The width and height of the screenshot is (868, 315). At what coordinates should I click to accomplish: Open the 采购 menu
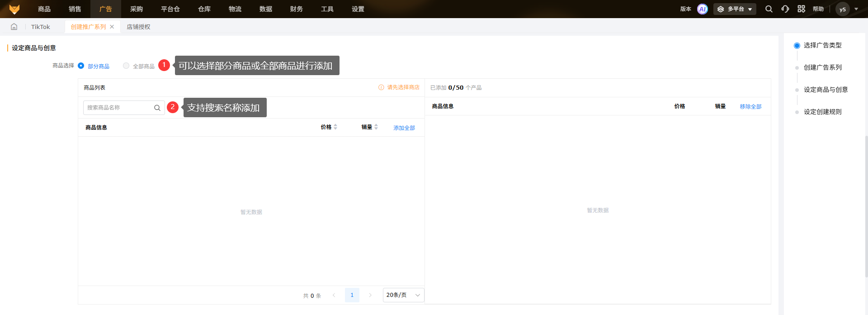(x=137, y=9)
